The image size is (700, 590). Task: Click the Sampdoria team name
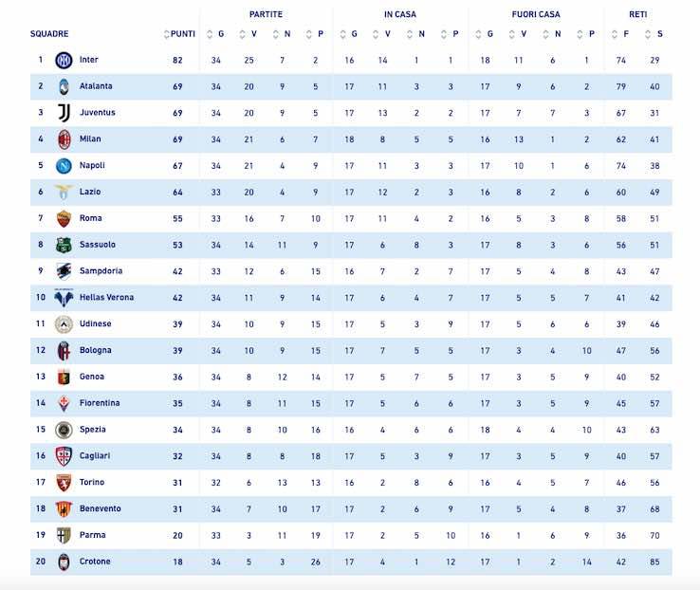coord(101,271)
